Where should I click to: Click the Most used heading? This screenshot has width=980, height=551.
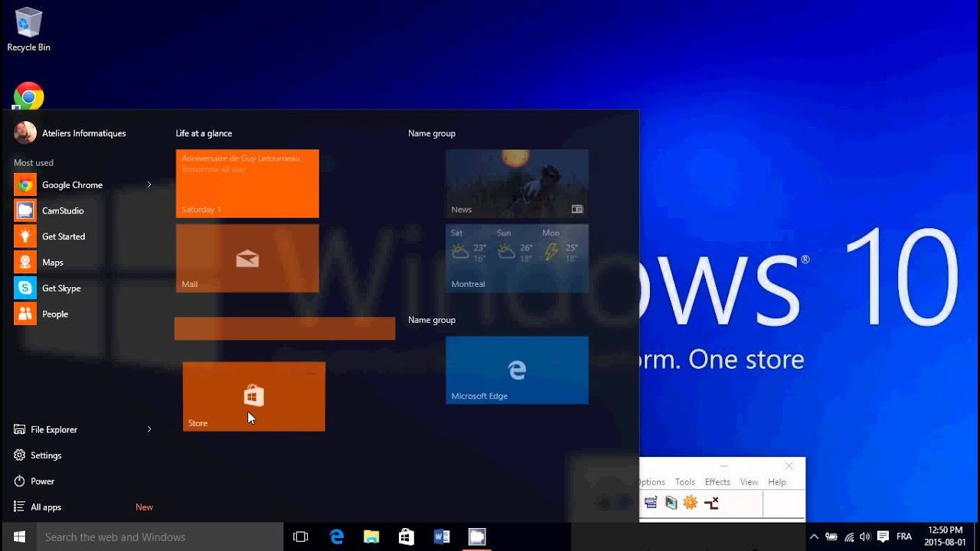coord(34,163)
